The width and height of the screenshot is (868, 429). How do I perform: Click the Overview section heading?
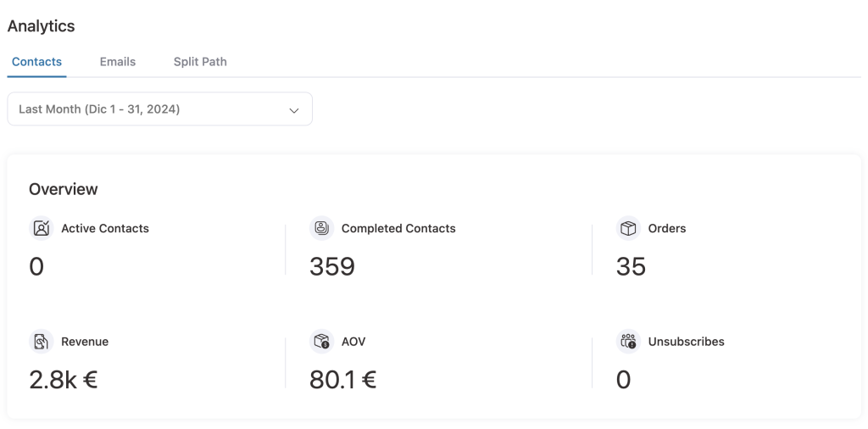(64, 189)
